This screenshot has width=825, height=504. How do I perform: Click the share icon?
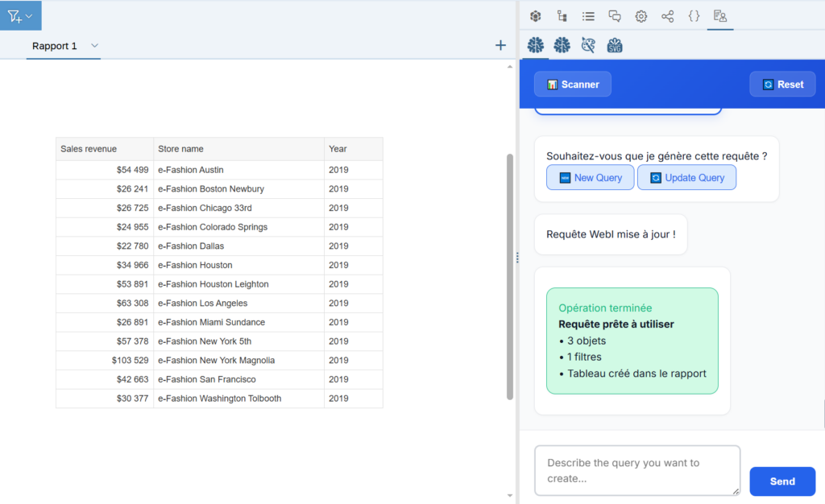[x=667, y=16]
